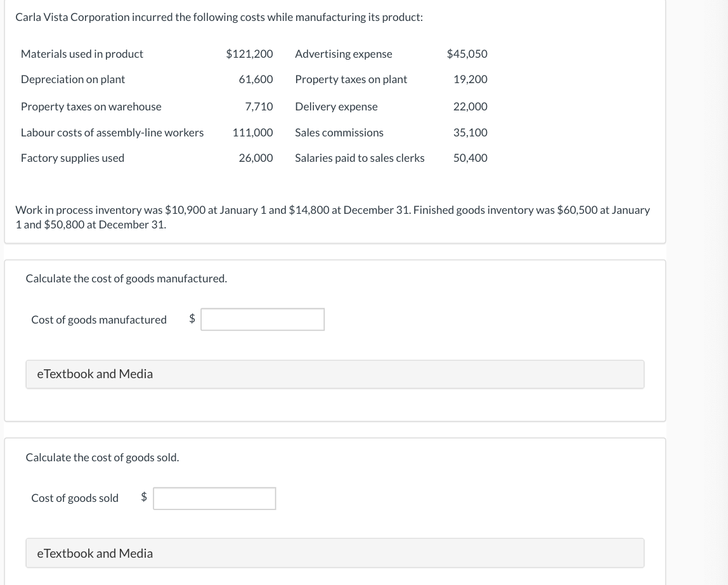Select the Materials used in product value

[x=249, y=53]
